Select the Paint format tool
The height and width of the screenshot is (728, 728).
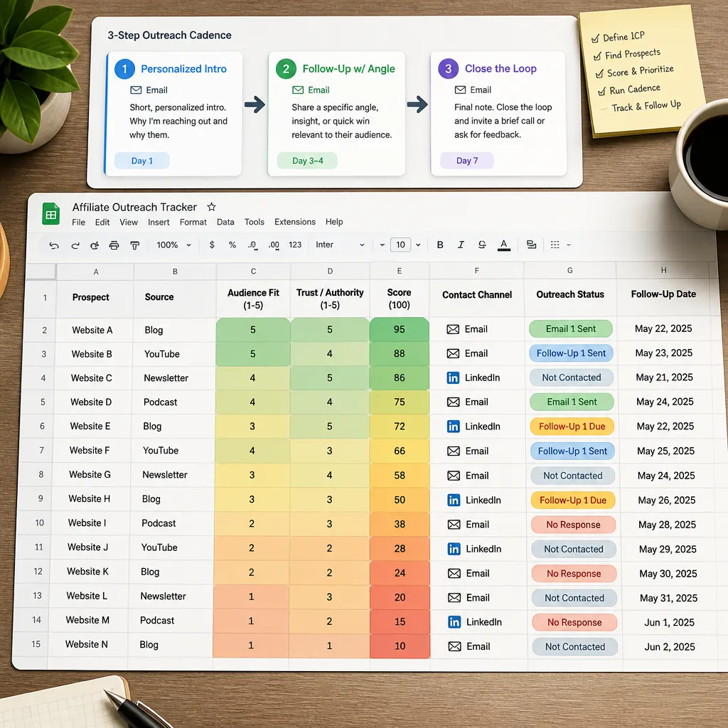[x=134, y=245]
